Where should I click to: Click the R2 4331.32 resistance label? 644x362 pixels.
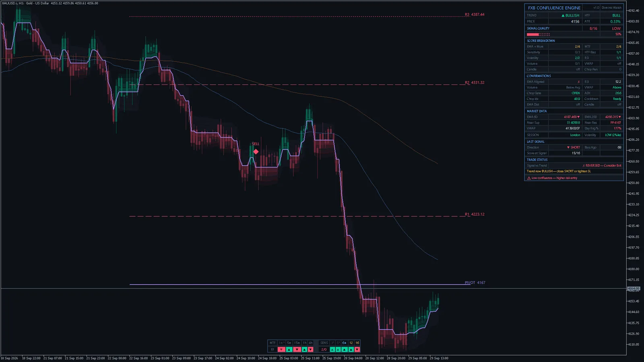475,82
